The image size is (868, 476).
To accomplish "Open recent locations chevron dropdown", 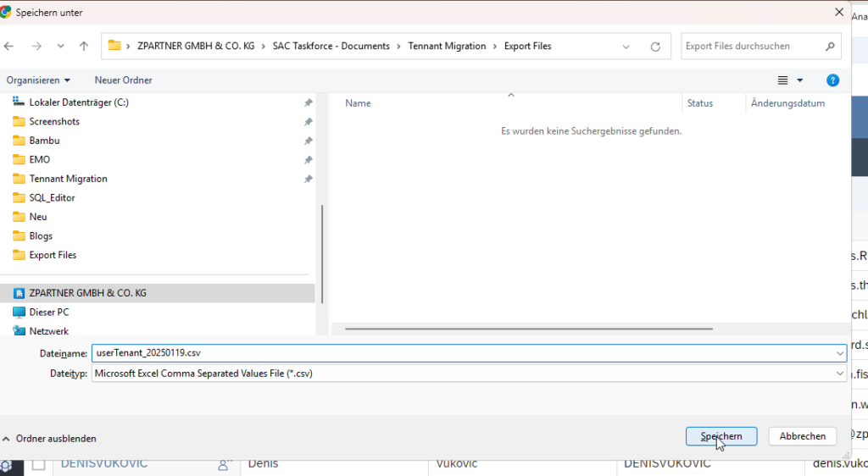I will [x=60, y=46].
